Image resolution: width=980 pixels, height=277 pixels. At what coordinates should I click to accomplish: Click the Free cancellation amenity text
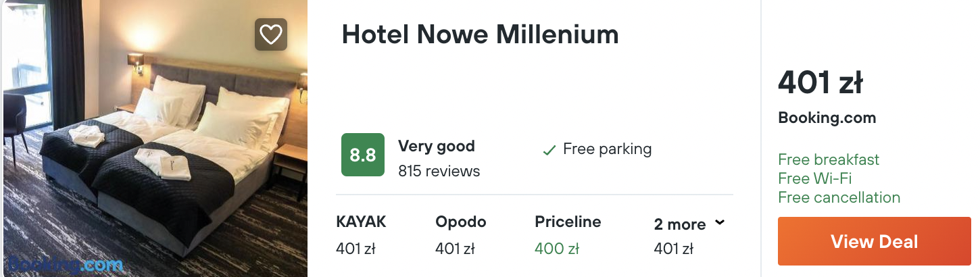[839, 198]
